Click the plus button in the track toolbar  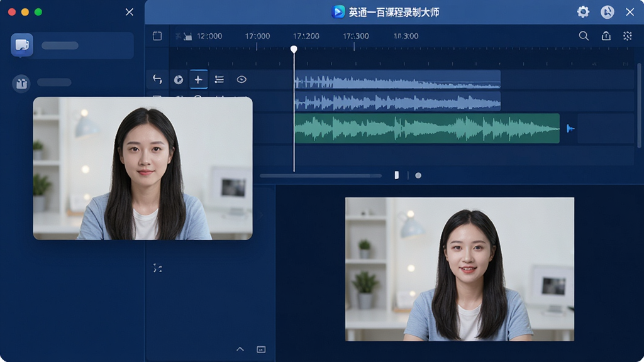point(198,79)
